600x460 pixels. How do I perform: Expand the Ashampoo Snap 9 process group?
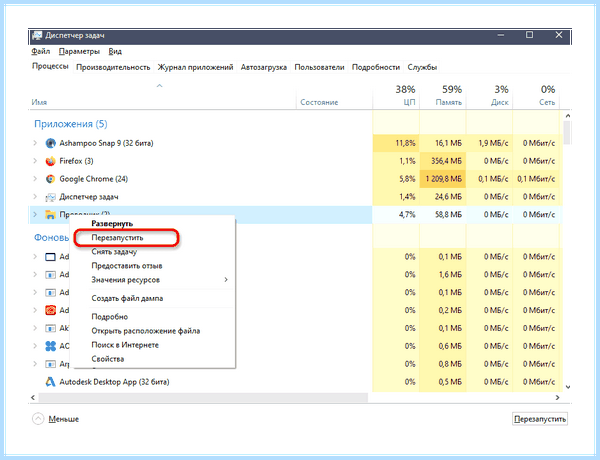coord(35,143)
